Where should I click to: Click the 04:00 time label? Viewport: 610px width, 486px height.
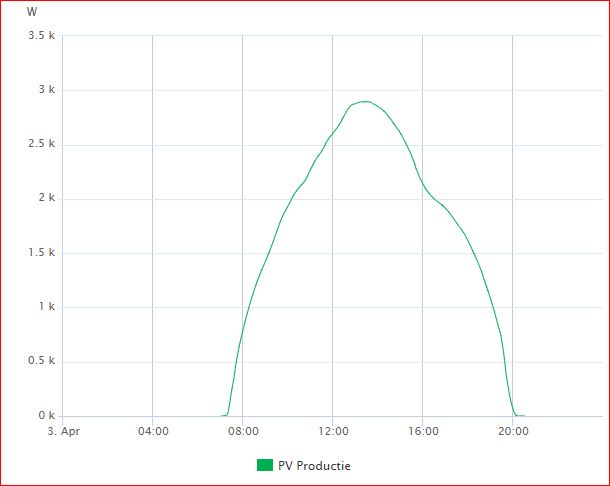(x=153, y=431)
